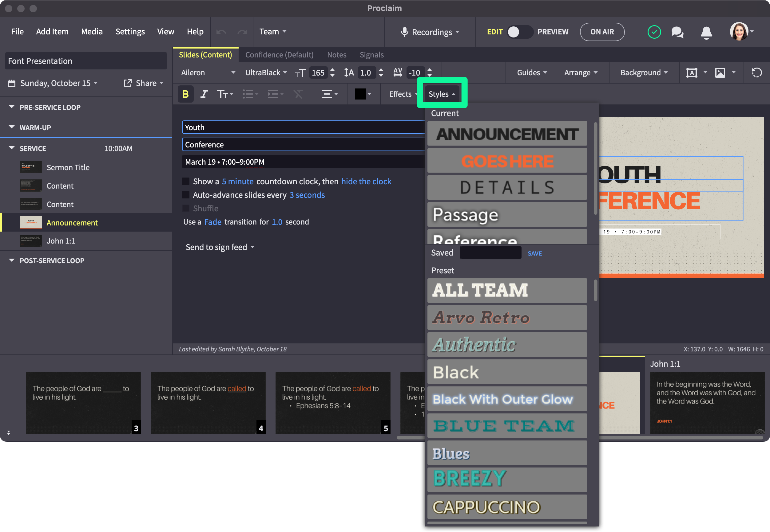Open the Media menu
Viewport: 770px width, 532px height.
92,32
